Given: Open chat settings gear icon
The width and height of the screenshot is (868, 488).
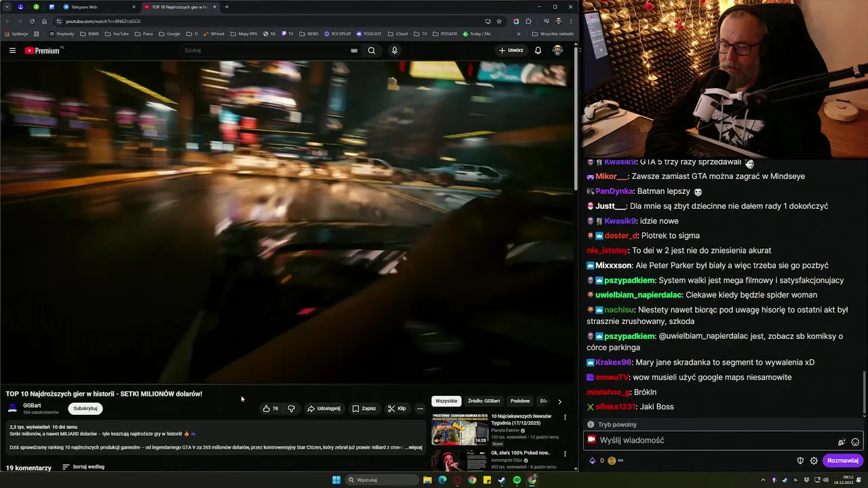Looking at the screenshot, I should point(814,461).
